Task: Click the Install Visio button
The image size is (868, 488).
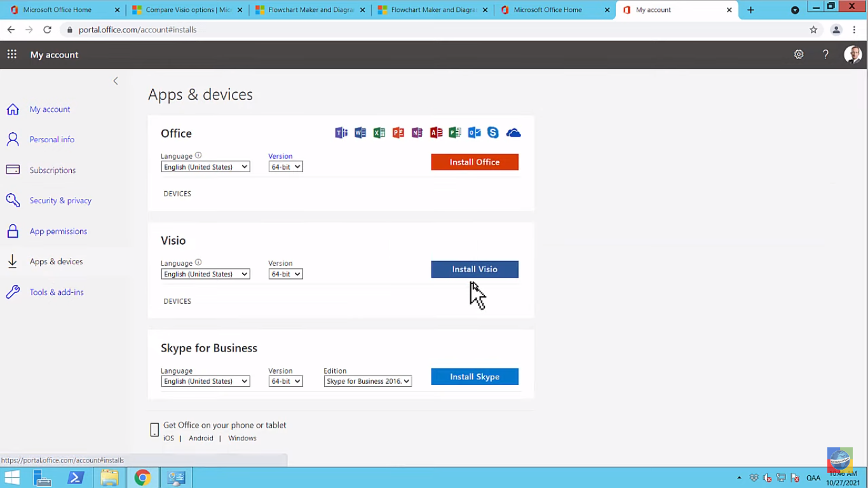Action: [x=475, y=269]
